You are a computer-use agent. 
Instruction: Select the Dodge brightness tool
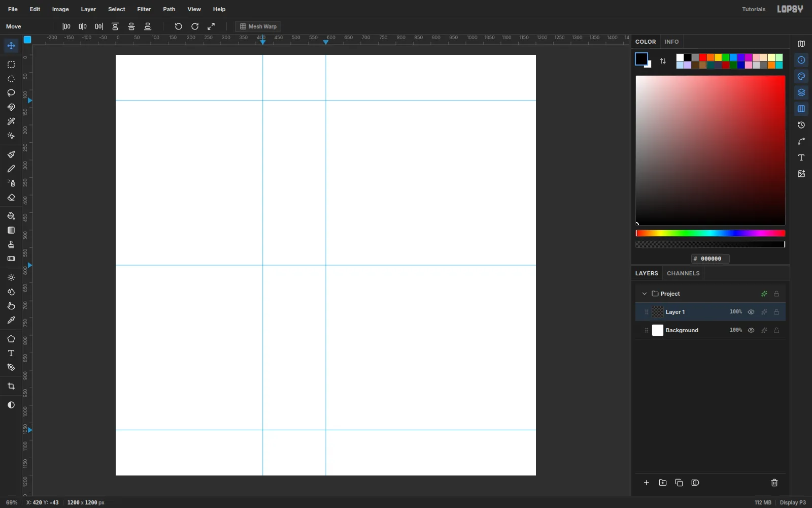click(x=11, y=277)
